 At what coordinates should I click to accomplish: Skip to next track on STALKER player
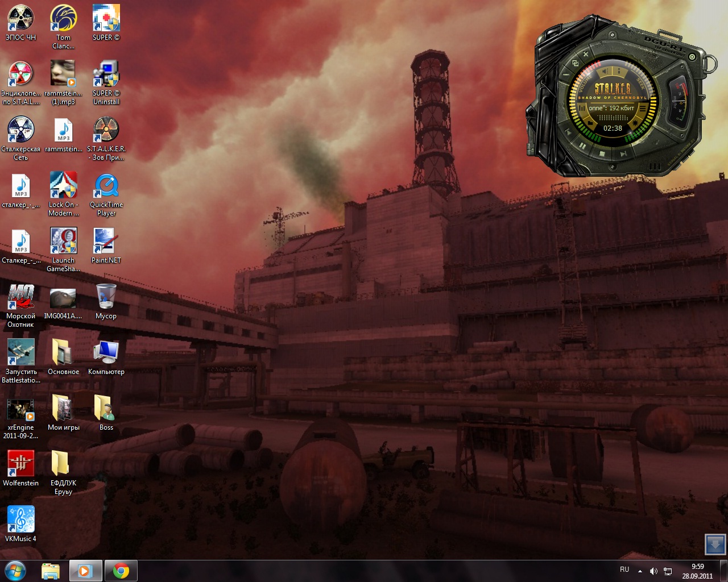tap(623, 153)
